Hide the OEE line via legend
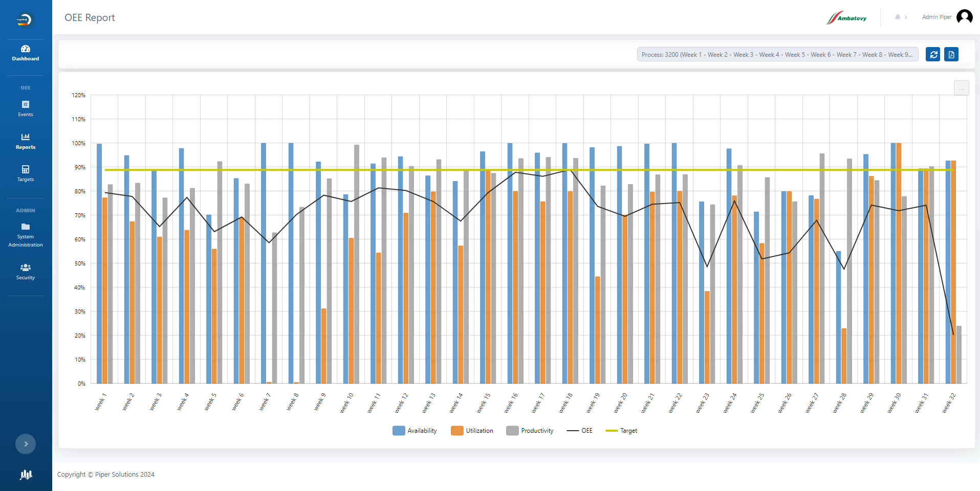Image resolution: width=980 pixels, height=491 pixels. 579,431
